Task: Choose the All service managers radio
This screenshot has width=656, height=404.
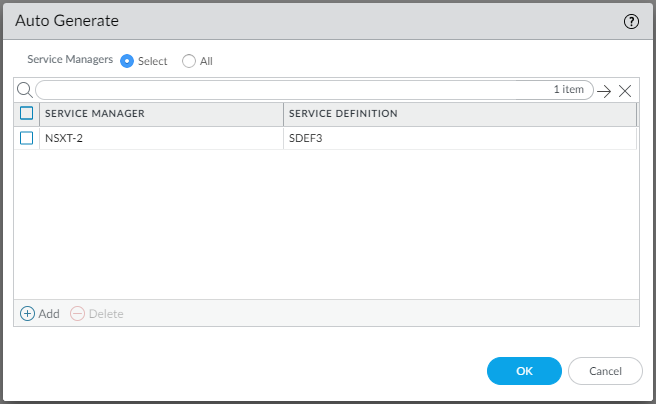Action: click(x=189, y=61)
